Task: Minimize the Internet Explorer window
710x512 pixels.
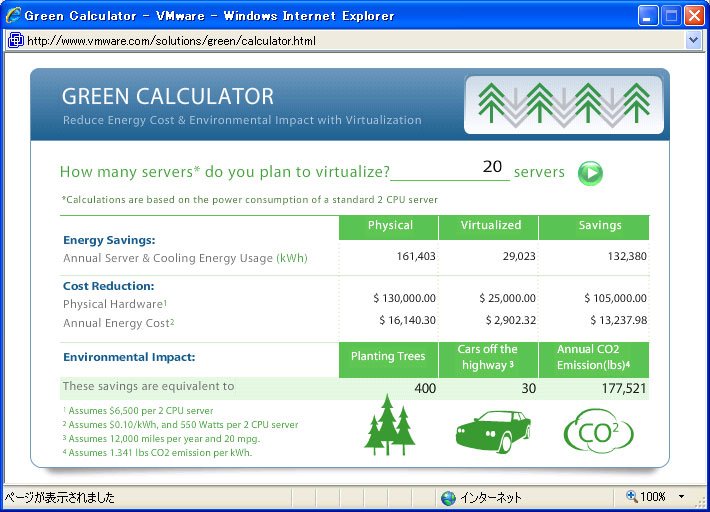Action: 648,16
